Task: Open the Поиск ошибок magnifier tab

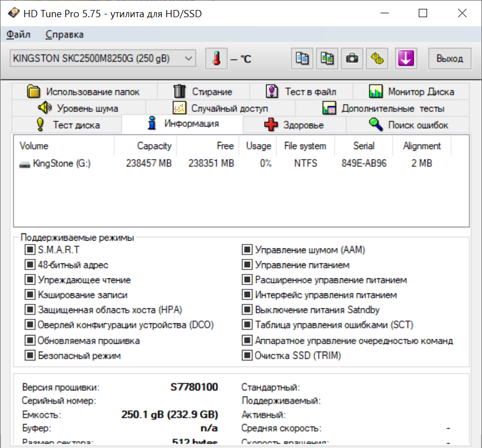Action: coord(408,125)
